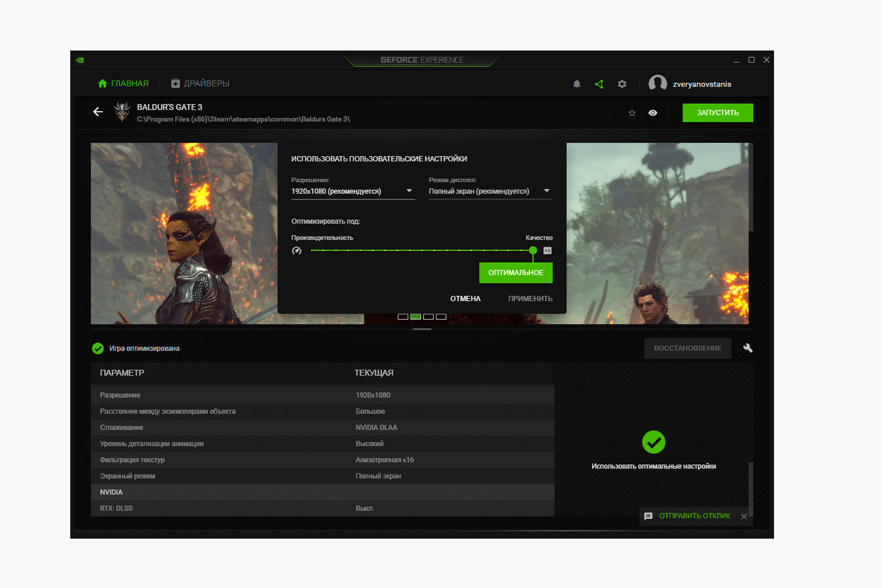
Task: Dismiss the 'Отправить отклик' feedback bar
Action: pos(744,517)
